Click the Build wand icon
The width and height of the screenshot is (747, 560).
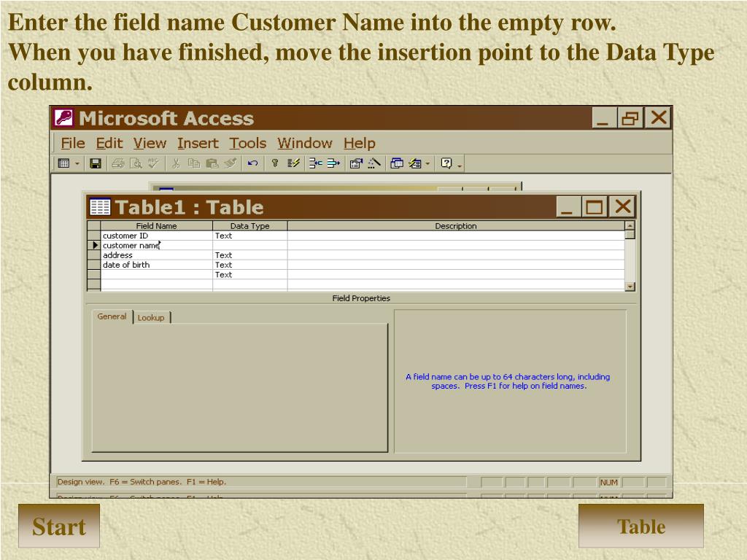(x=374, y=163)
